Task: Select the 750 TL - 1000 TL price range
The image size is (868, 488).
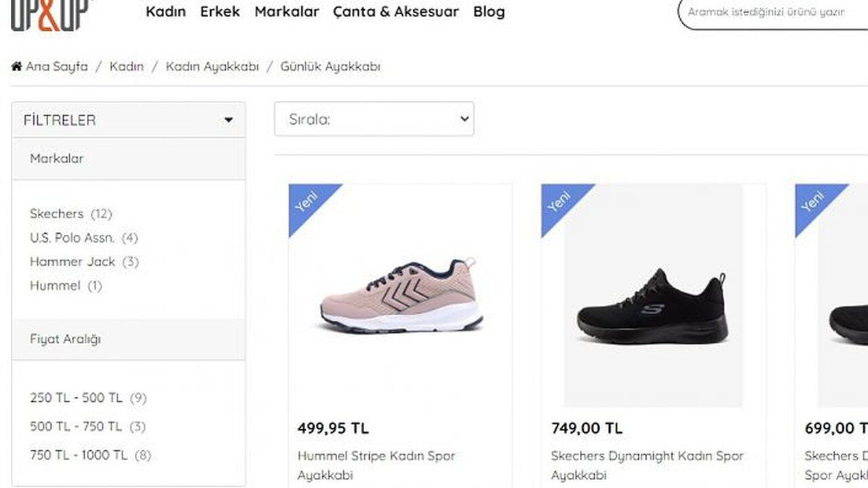Action: (79, 455)
